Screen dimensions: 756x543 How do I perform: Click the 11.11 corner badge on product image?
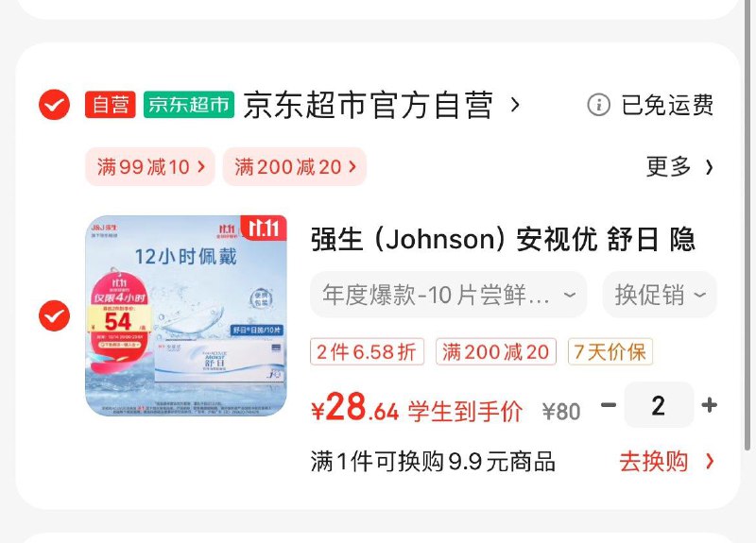point(264,228)
